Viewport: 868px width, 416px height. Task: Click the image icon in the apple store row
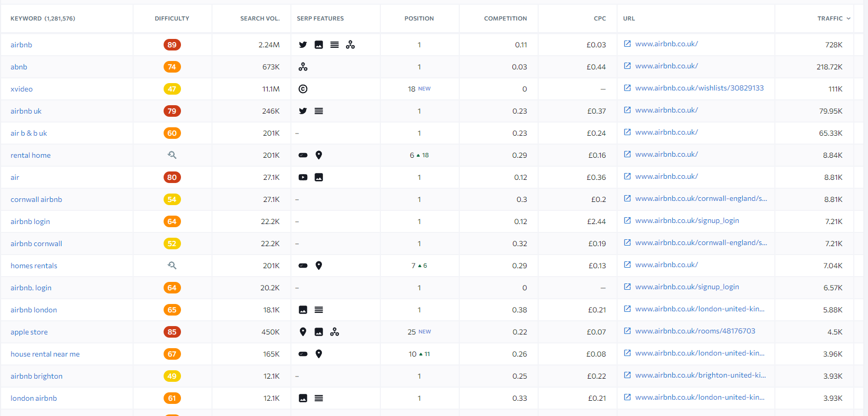pyautogui.click(x=319, y=332)
